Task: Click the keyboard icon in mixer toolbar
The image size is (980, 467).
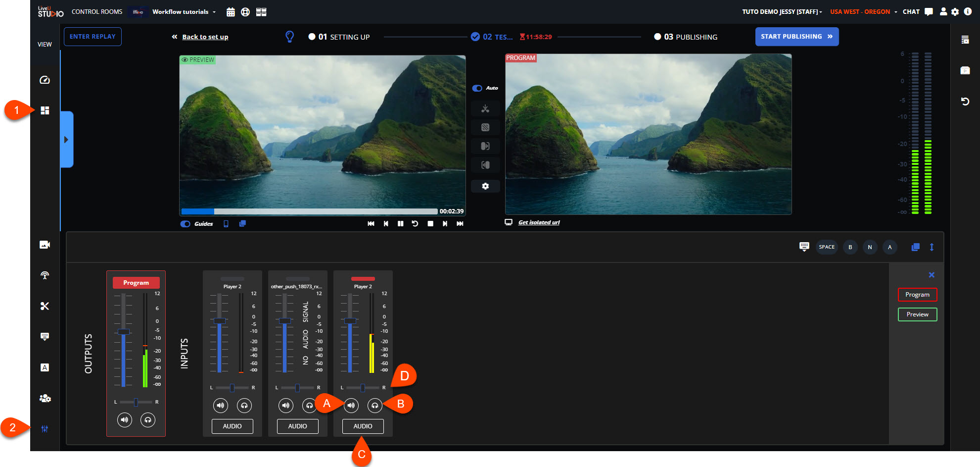Action: pyautogui.click(x=804, y=247)
